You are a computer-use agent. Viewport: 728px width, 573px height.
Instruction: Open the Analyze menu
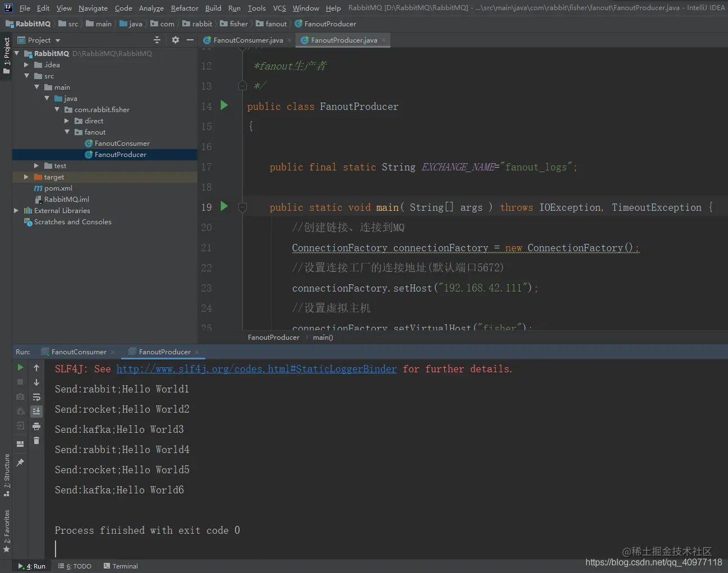point(151,8)
